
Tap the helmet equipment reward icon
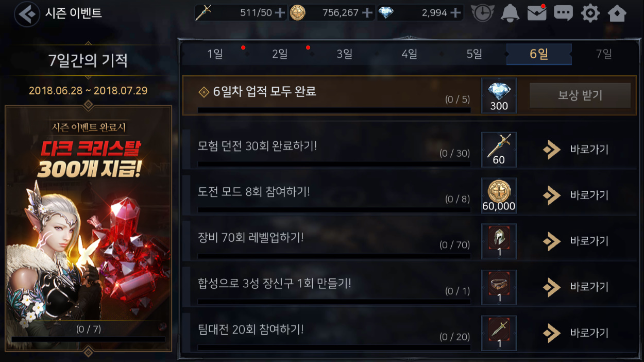499,241
